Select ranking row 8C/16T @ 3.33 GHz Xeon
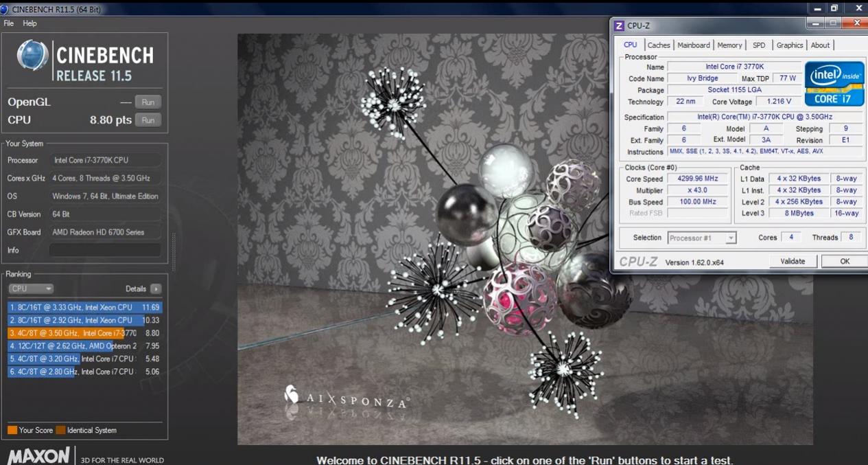The height and width of the screenshot is (465, 868). (85, 308)
